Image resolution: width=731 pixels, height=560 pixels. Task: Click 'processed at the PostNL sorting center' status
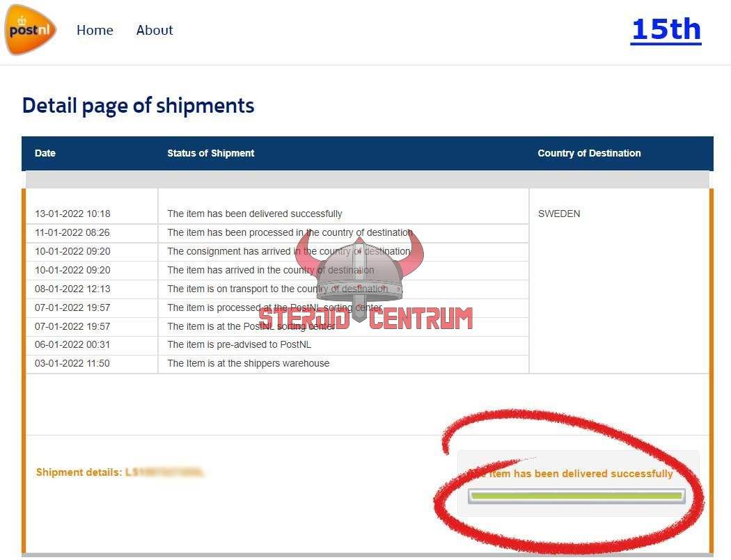[x=274, y=307]
